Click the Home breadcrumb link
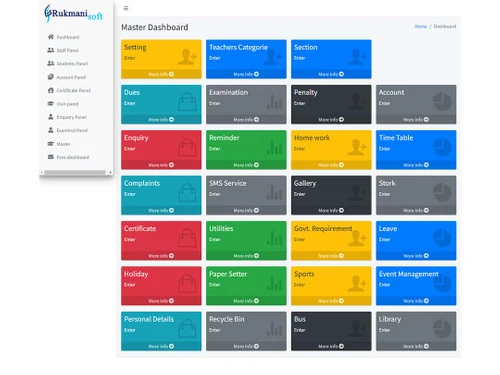 (x=421, y=26)
